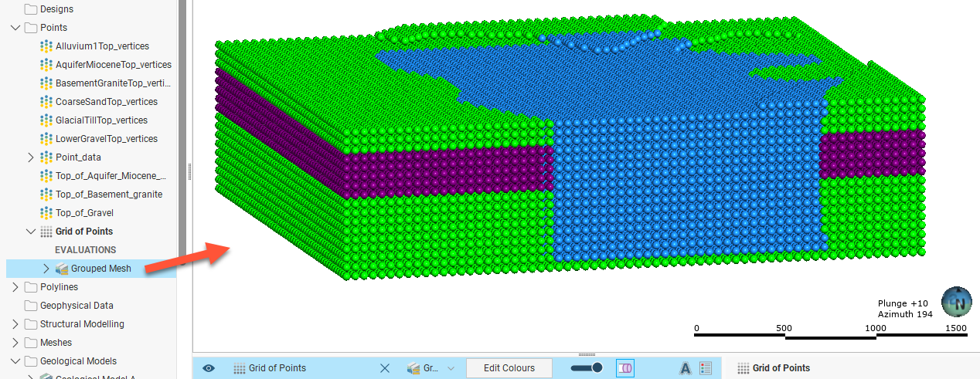
Task: Click the Geophysical Data folder icon
Action: coord(31,306)
